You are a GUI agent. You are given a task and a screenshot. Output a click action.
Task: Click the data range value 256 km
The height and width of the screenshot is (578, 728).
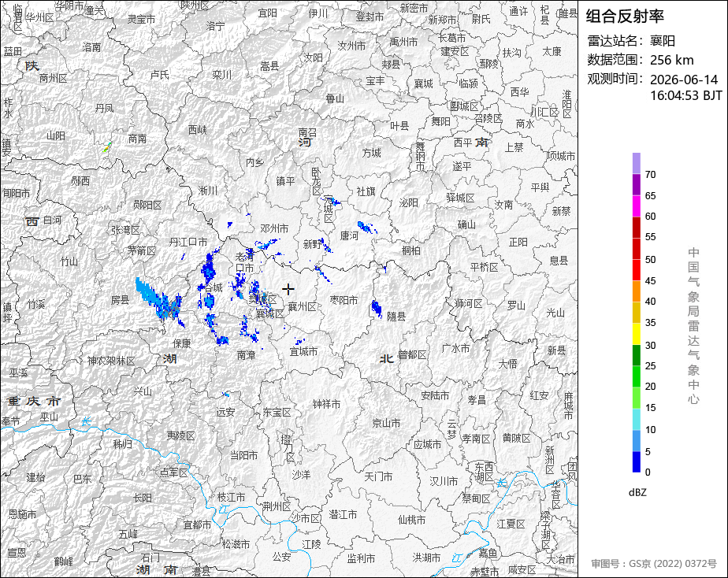[671, 61]
